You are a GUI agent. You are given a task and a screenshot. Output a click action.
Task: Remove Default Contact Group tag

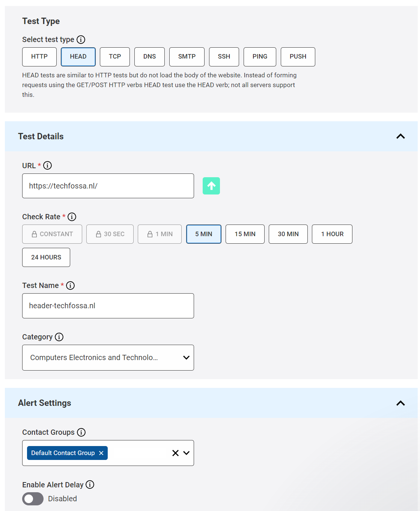click(101, 453)
